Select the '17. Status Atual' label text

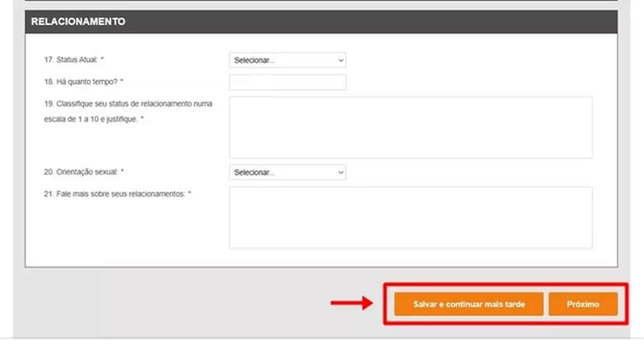coord(74,60)
